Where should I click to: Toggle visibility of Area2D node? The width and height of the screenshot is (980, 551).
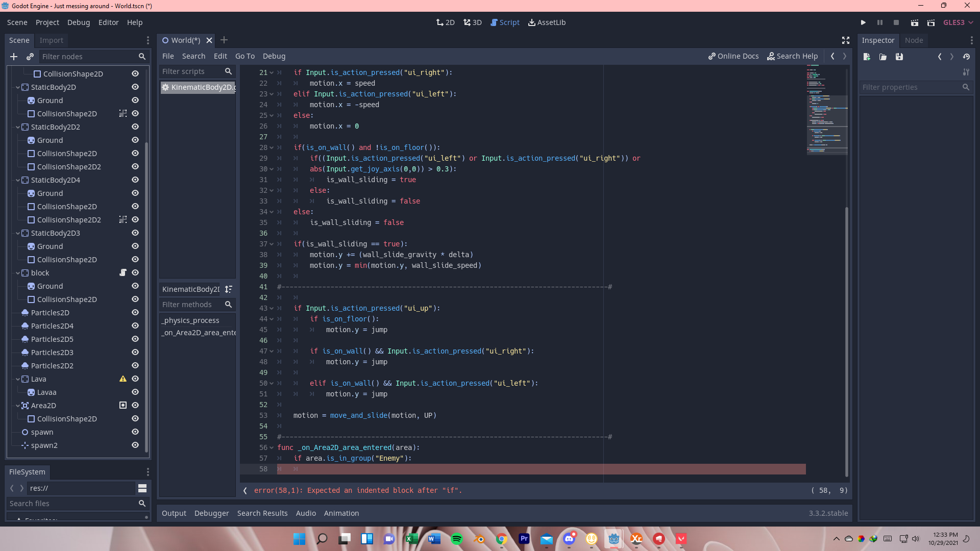coord(135,406)
